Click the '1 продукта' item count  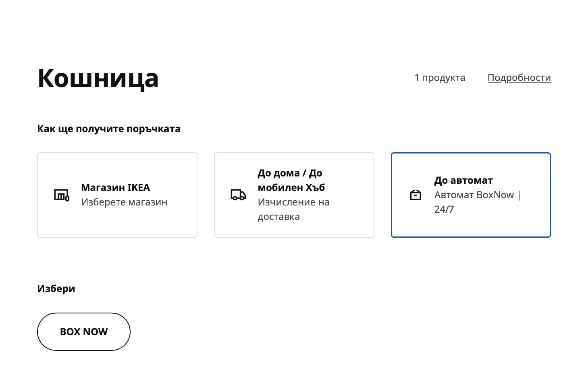click(x=440, y=78)
